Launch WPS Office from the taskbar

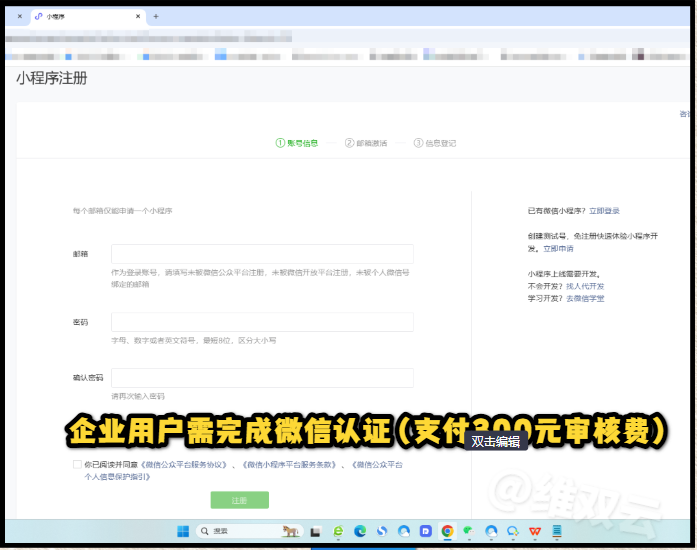tap(535, 531)
